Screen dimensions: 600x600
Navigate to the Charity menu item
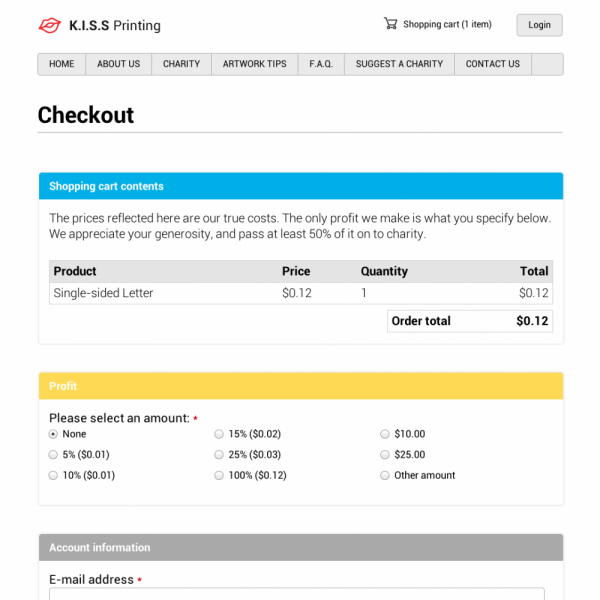pos(181,64)
